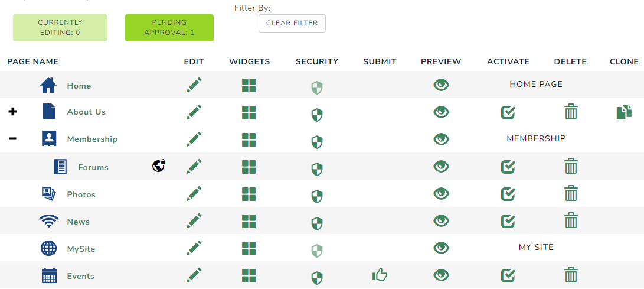Open the Forums page name link

point(93,167)
